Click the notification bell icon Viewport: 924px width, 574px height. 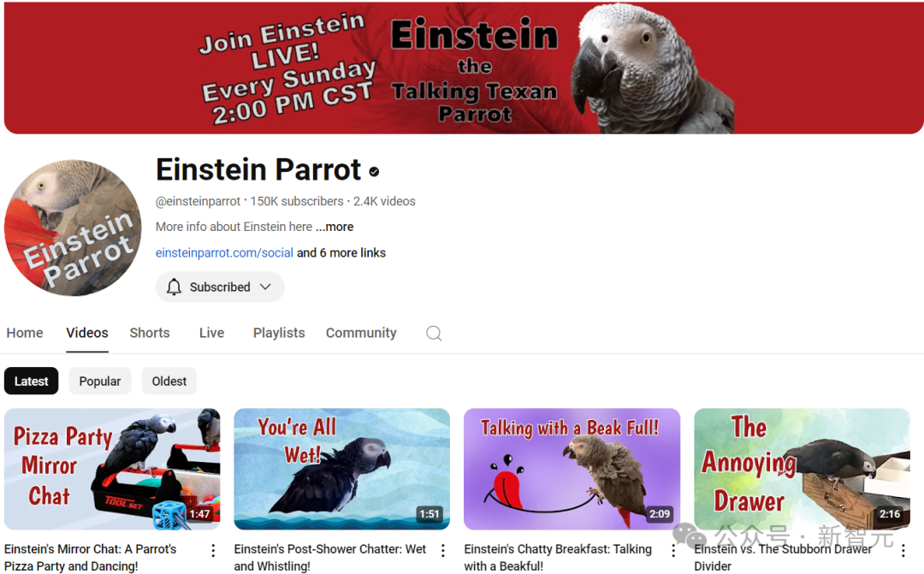click(x=174, y=287)
